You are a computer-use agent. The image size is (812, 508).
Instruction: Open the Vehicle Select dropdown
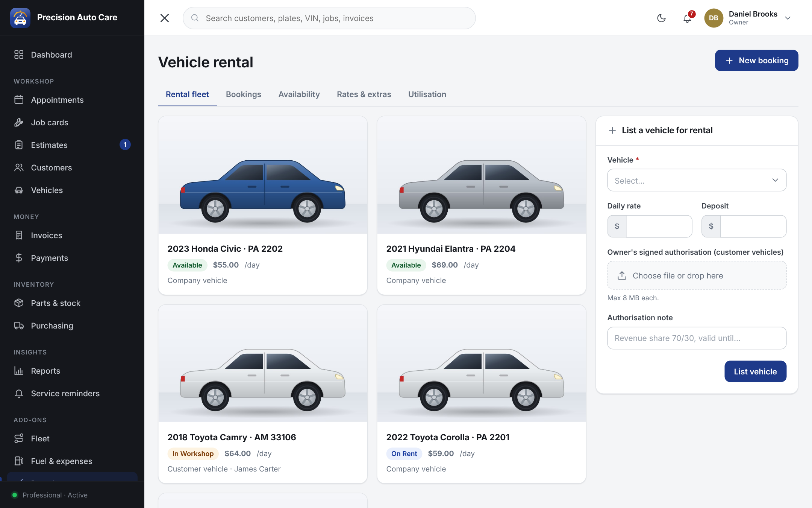point(697,180)
